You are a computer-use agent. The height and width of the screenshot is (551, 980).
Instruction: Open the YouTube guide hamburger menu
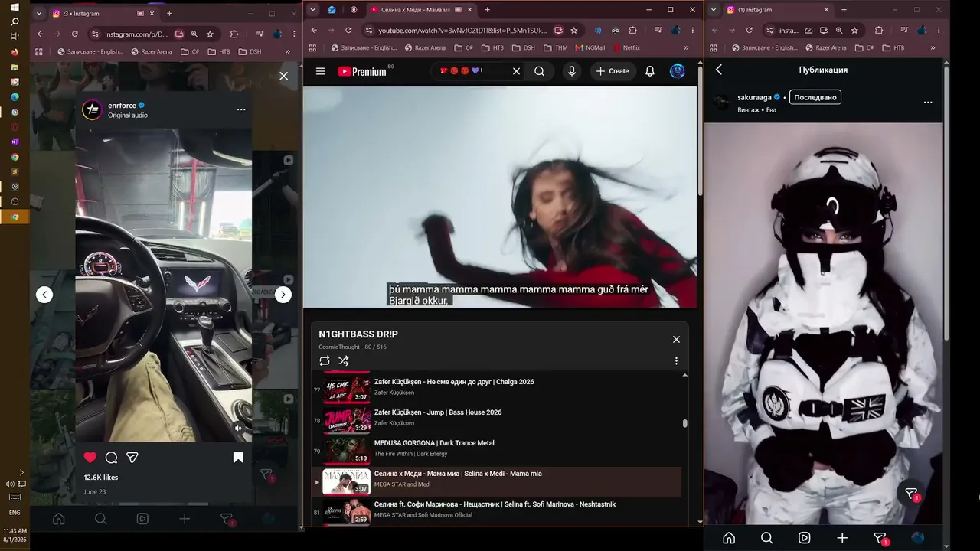point(320,71)
